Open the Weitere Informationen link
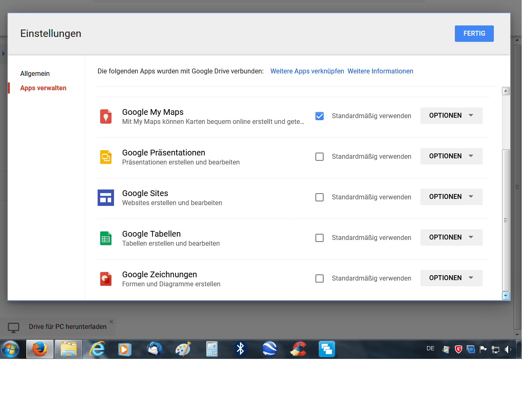Screen dimensions: 525x420 [380, 71]
